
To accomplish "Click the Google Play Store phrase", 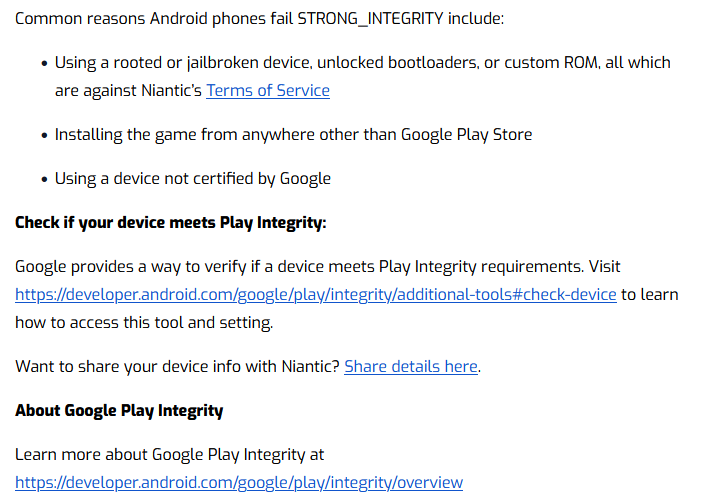I will click(x=466, y=134).
